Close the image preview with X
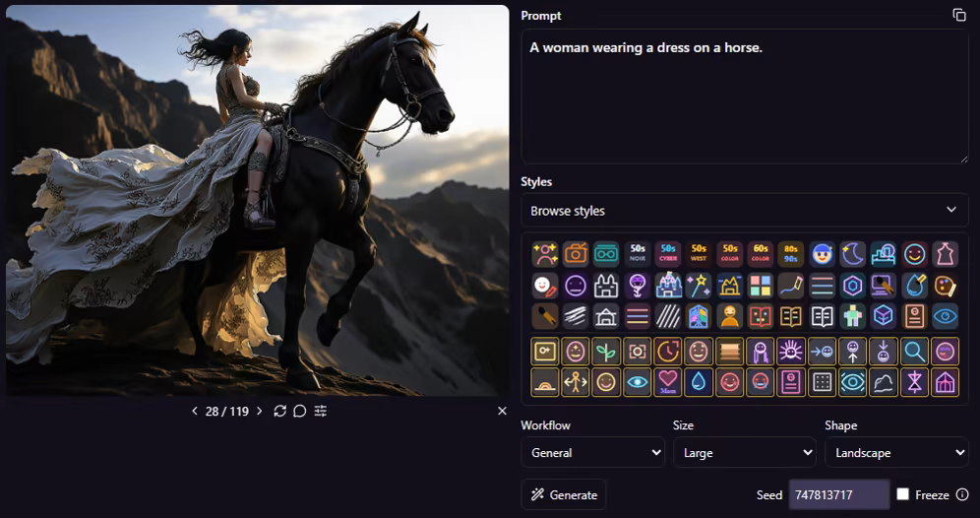This screenshot has width=980, height=518. [x=502, y=411]
